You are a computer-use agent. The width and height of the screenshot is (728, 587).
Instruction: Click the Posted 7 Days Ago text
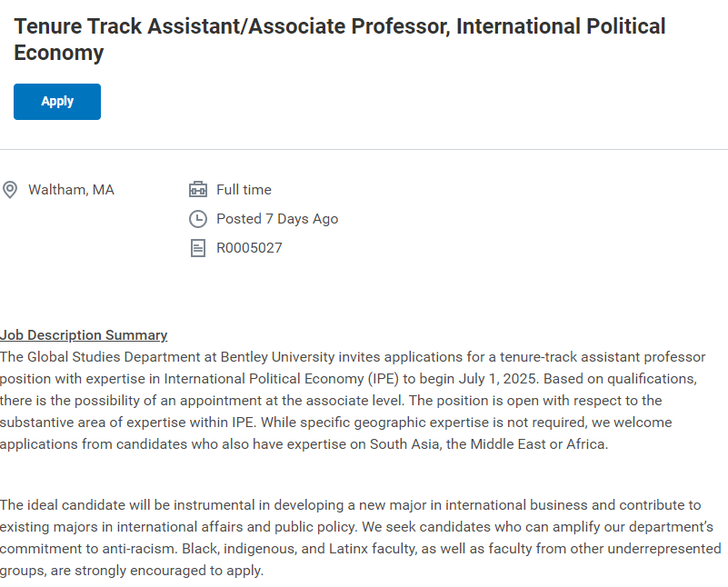[276, 219]
